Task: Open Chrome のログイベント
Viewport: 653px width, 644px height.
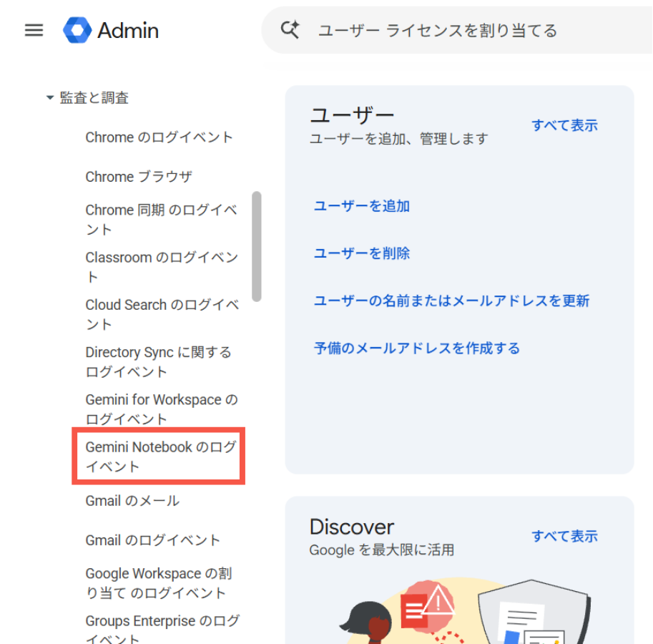Action: pyautogui.click(x=159, y=137)
